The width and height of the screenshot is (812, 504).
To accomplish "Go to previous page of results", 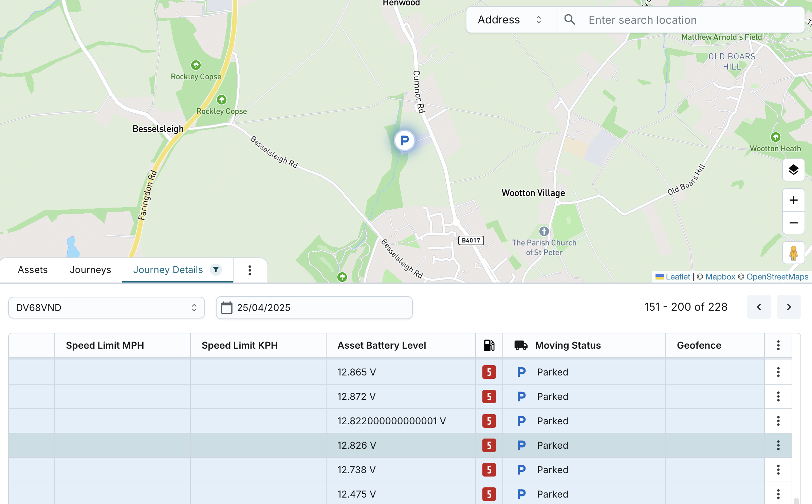I will pyautogui.click(x=759, y=307).
